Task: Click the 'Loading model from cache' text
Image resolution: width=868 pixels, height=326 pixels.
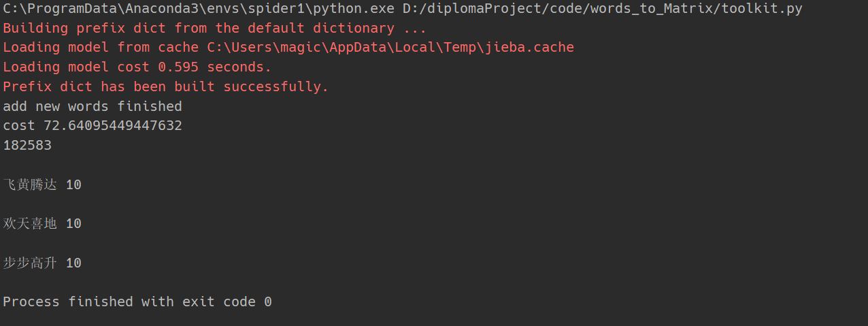Action: tap(101, 48)
